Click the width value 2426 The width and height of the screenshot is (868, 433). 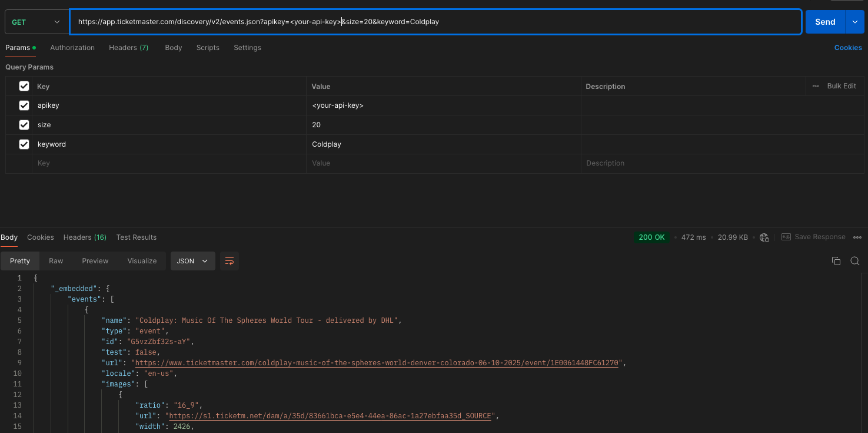[x=182, y=427]
